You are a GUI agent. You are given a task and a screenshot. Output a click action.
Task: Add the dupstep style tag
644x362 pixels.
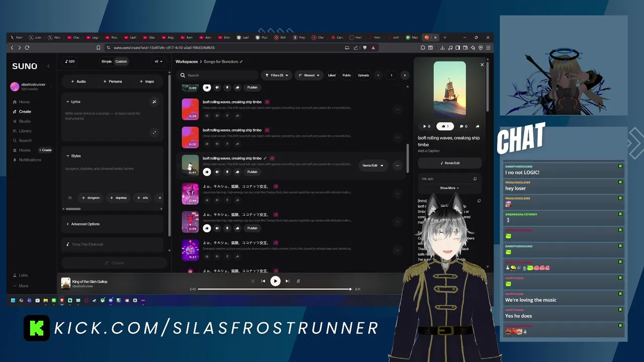(x=118, y=198)
